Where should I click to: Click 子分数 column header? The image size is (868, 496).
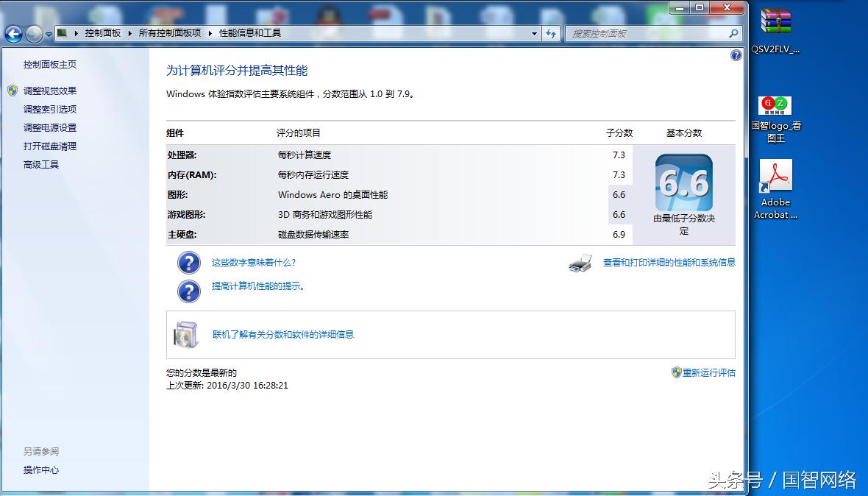[x=619, y=133]
